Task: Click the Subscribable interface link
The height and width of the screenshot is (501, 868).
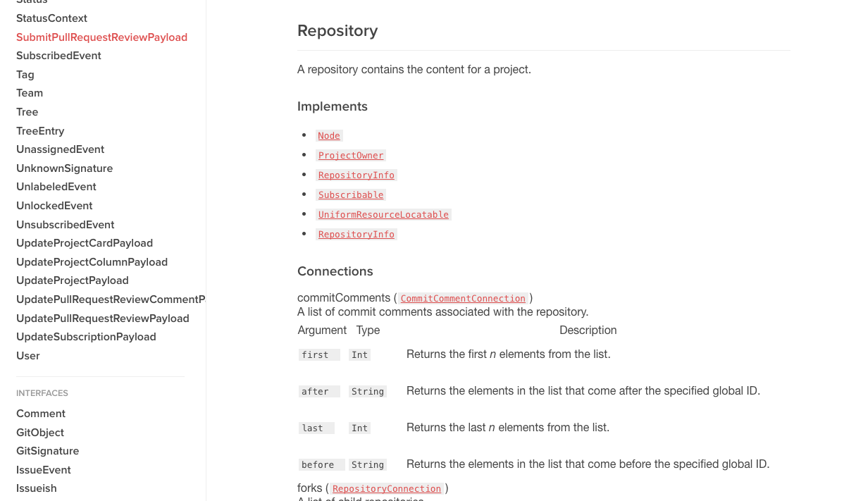Action: click(x=351, y=195)
